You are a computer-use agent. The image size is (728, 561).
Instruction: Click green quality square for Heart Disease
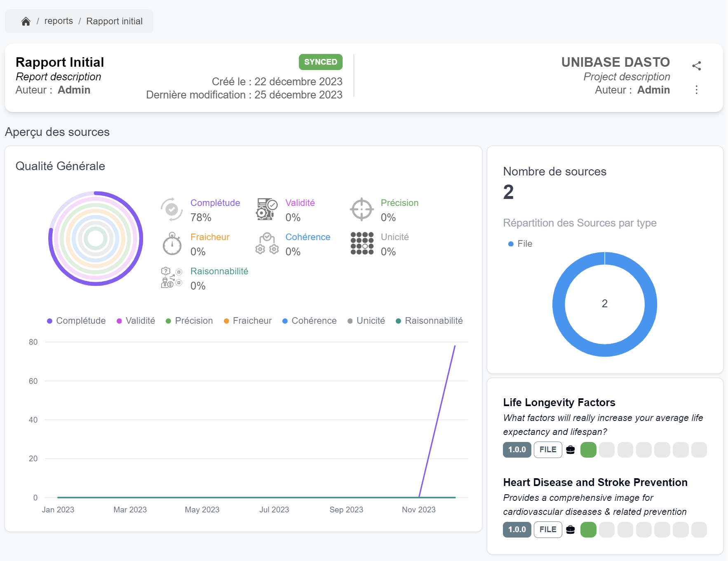pyautogui.click(x=588, y=530)
